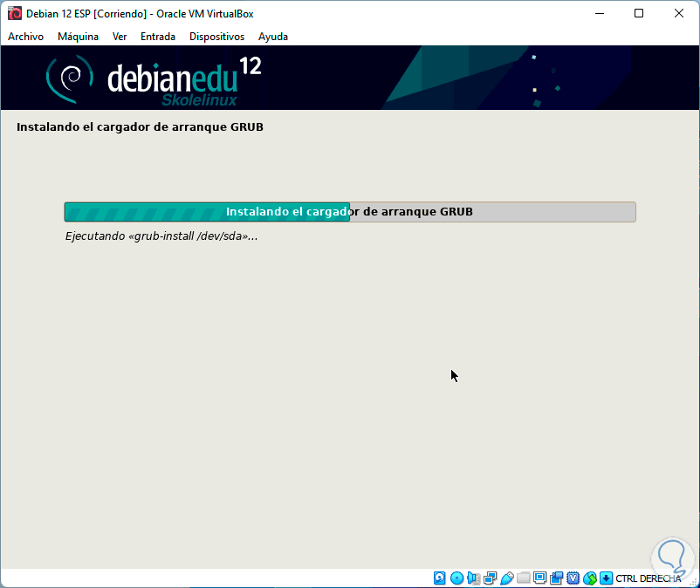The image size is (700, 588).
Task: Open the Ver menu
Action: tap(120, 37)
